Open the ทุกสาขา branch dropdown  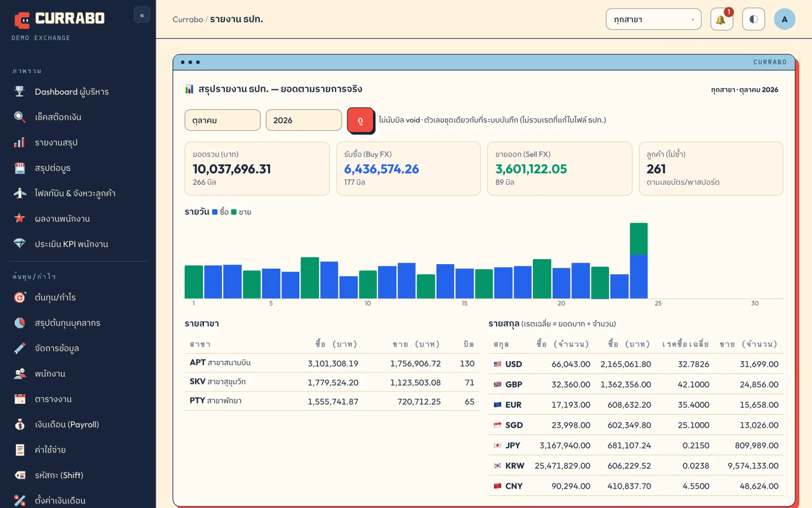[x=653, y=19]
